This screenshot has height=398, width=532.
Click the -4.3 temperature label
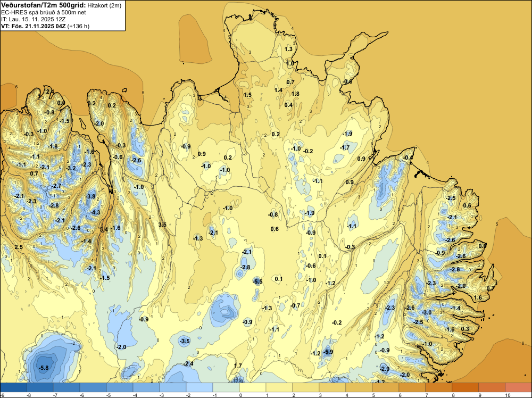(95, 212)
